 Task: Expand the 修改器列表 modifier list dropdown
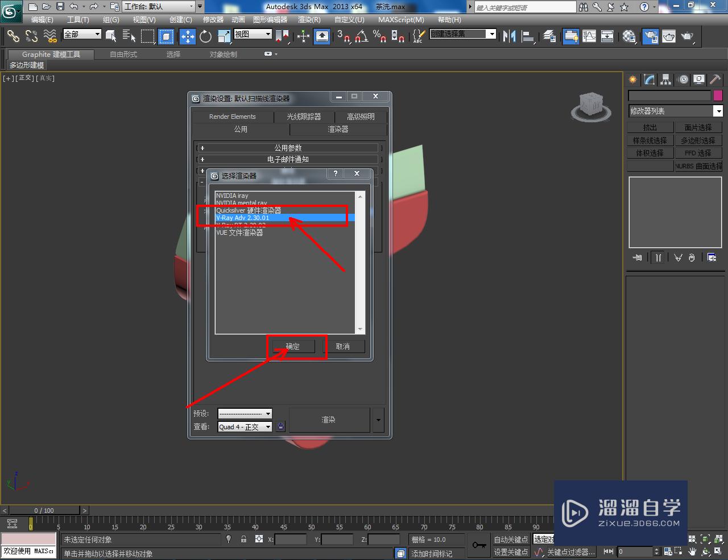675,111
